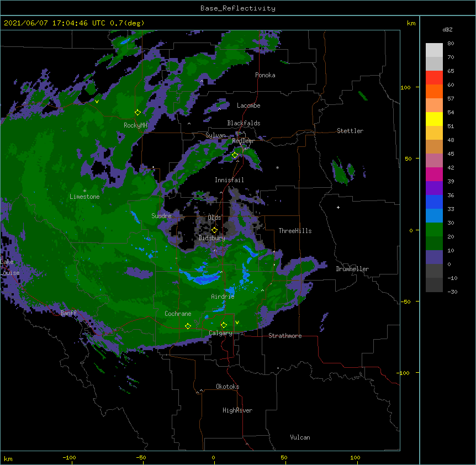
Task: Select the purple 36-39 dBZ legend swatch
Action: tap(434, 188)
